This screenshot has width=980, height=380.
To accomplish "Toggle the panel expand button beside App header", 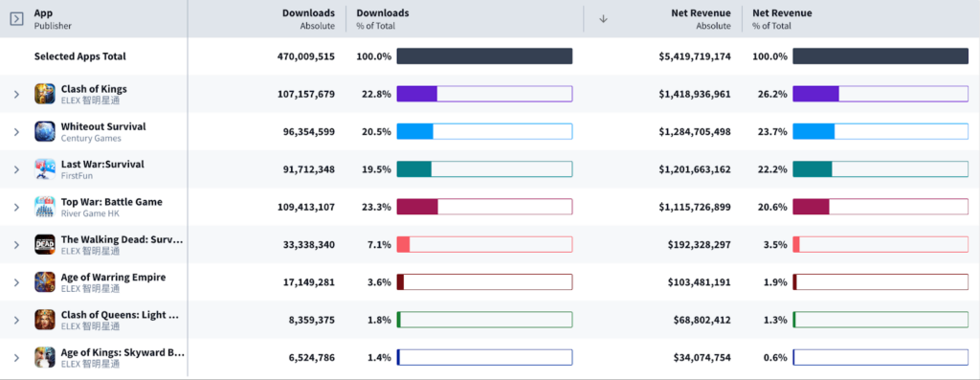I will (x=17, y=19).
